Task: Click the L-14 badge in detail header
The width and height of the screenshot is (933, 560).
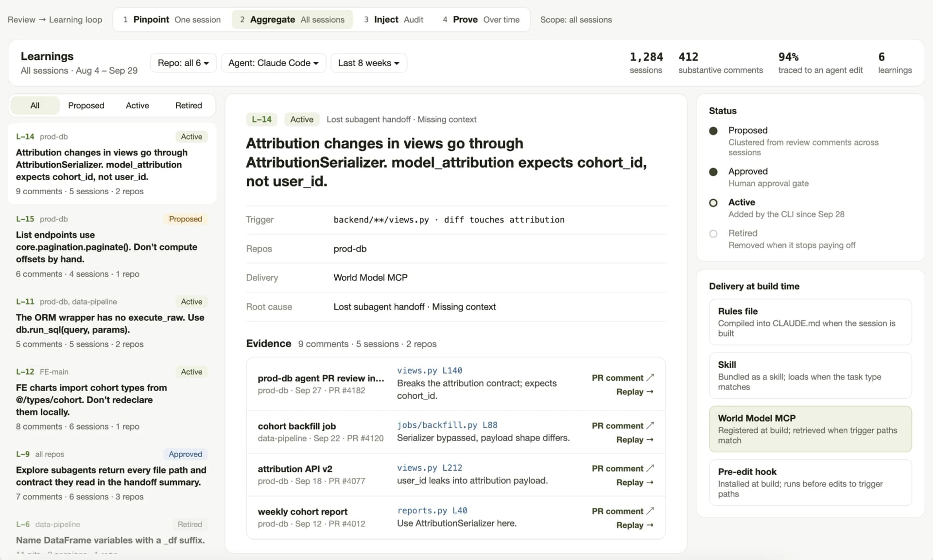Action: (x=261, y=119)
